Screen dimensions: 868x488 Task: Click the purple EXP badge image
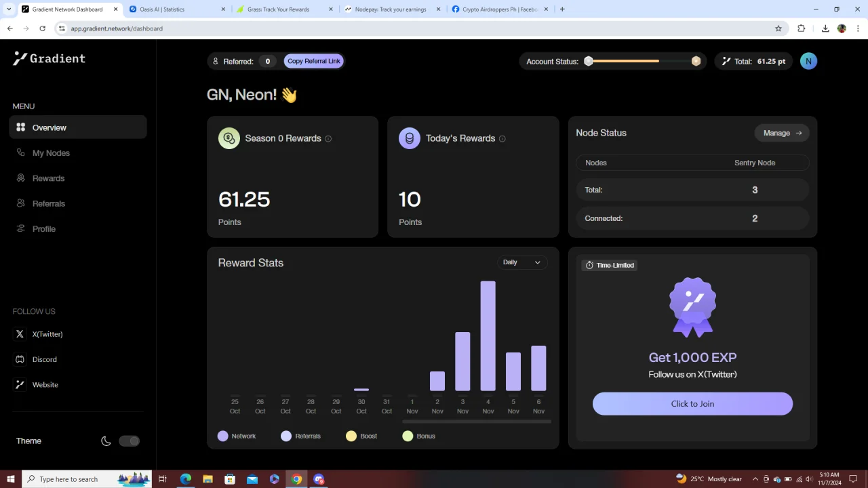692,307
